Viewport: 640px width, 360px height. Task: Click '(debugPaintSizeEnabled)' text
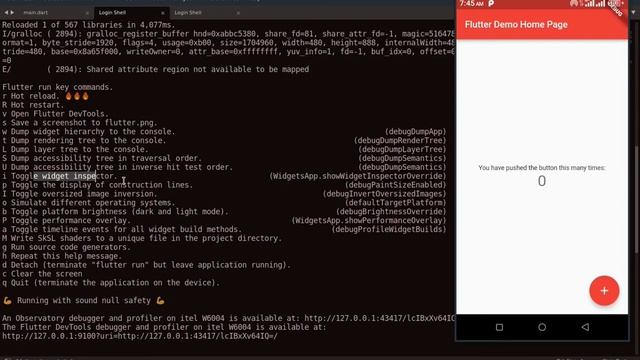tap(396, 185)
